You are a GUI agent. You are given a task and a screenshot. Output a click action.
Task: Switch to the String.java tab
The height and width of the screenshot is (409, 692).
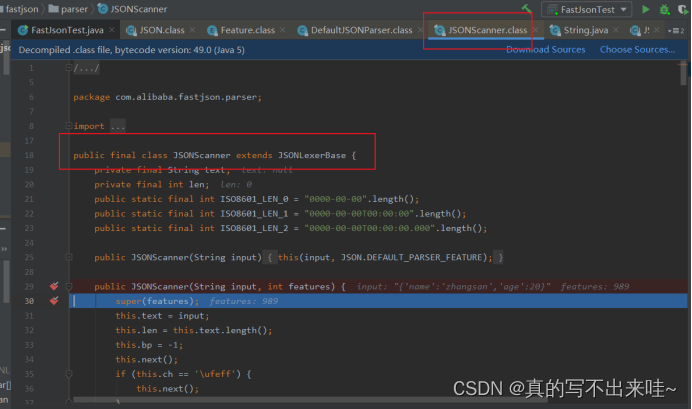[586, 30]
